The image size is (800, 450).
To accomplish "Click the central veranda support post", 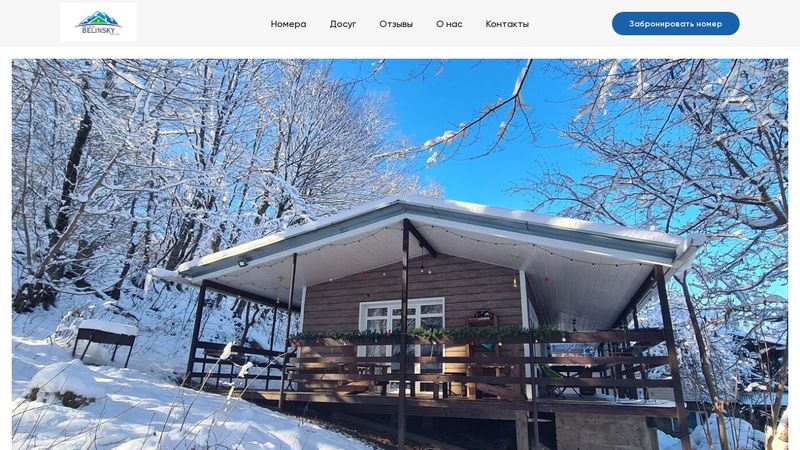I will coord(404,332).
